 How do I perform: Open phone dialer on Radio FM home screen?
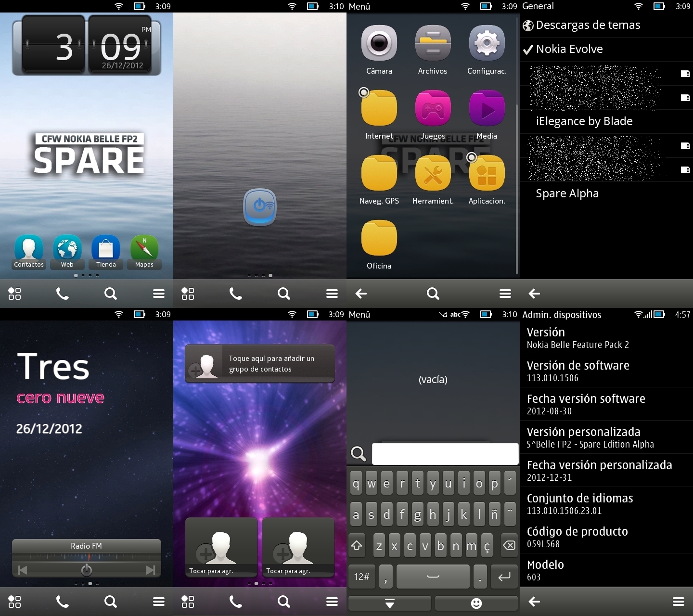63,602
